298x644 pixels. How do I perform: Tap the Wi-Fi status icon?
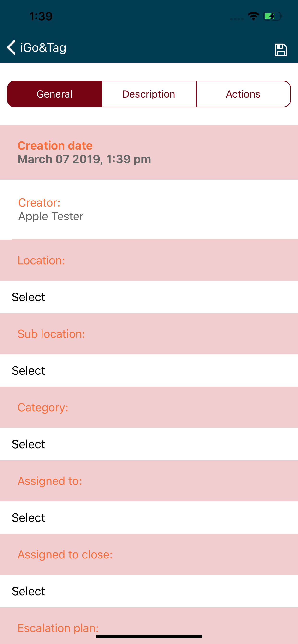click(253, 17)
